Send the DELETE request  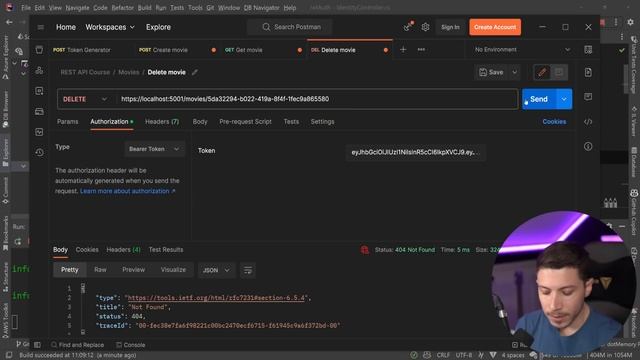click(x=539, y=99)
